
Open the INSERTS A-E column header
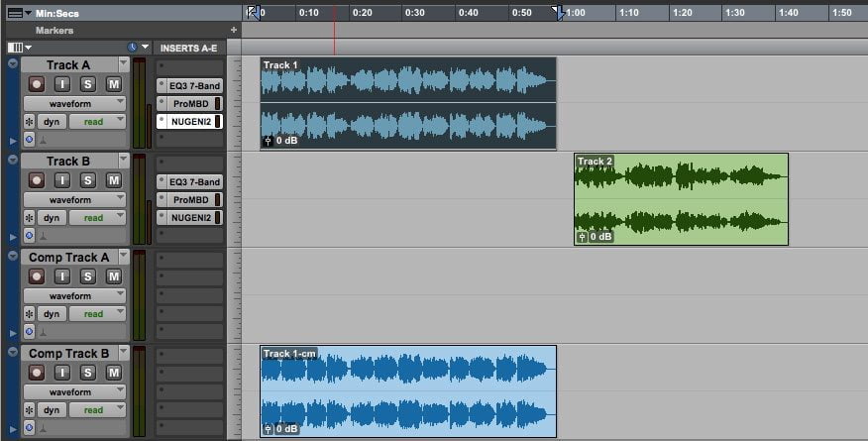pos(188,48)
